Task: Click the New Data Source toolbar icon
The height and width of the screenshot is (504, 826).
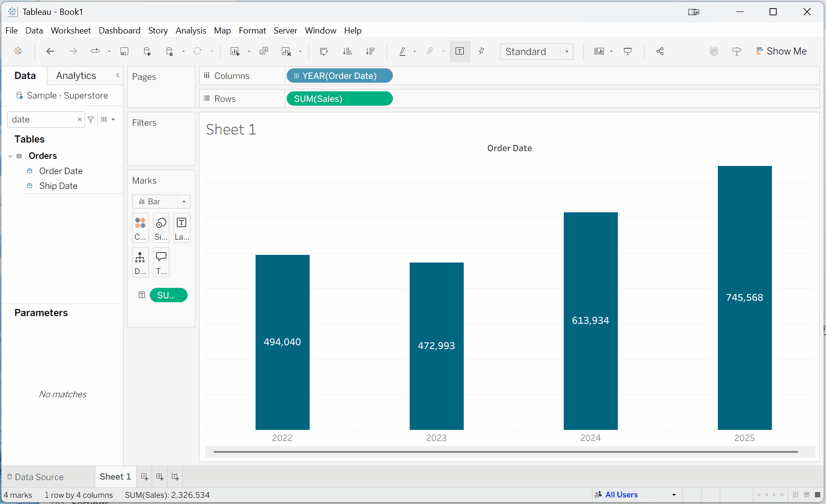Action: coord(147,51)
